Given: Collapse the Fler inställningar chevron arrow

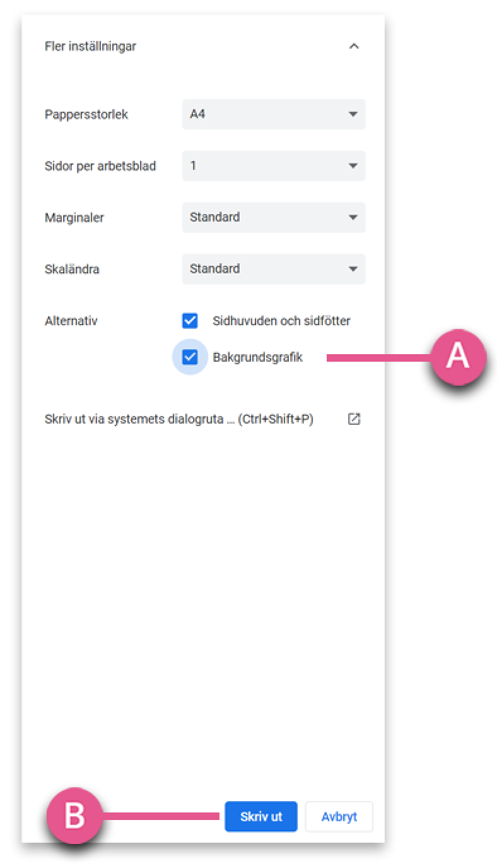Looking at the screenshot, I should click(x=354, y=46).
